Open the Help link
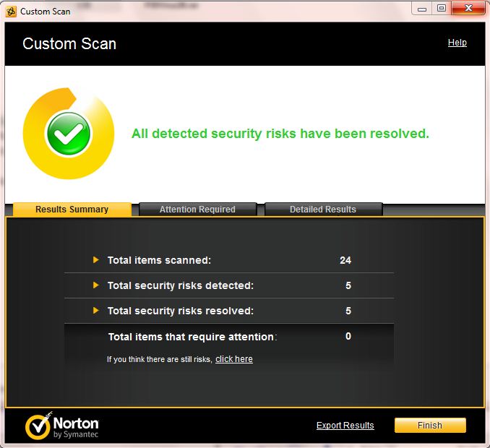The image size is (490, 448). tap(457, 43)
